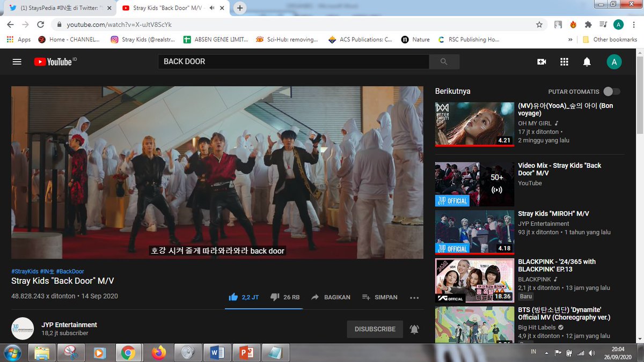Open the #BackDoor hashtag link
This screenshot has width=644, height=362.
pos(70,271)
